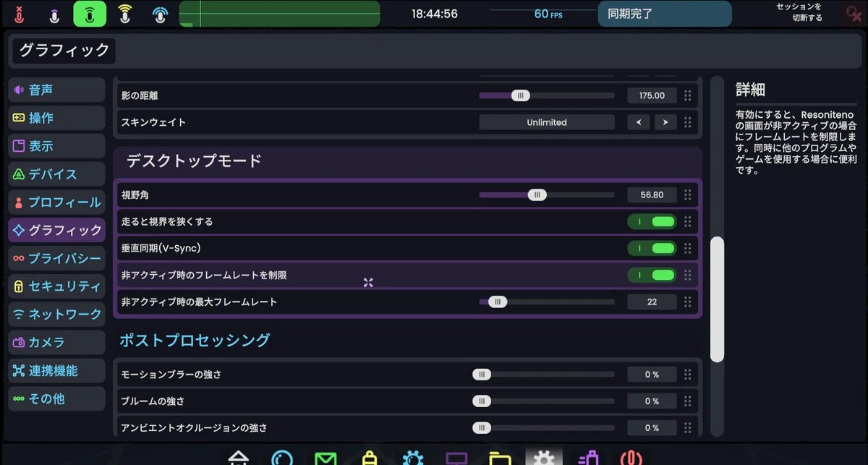Click the 0 % field for モーションブラーの強さ
This screenshot has height=465, width=868.
pos(652,375)
